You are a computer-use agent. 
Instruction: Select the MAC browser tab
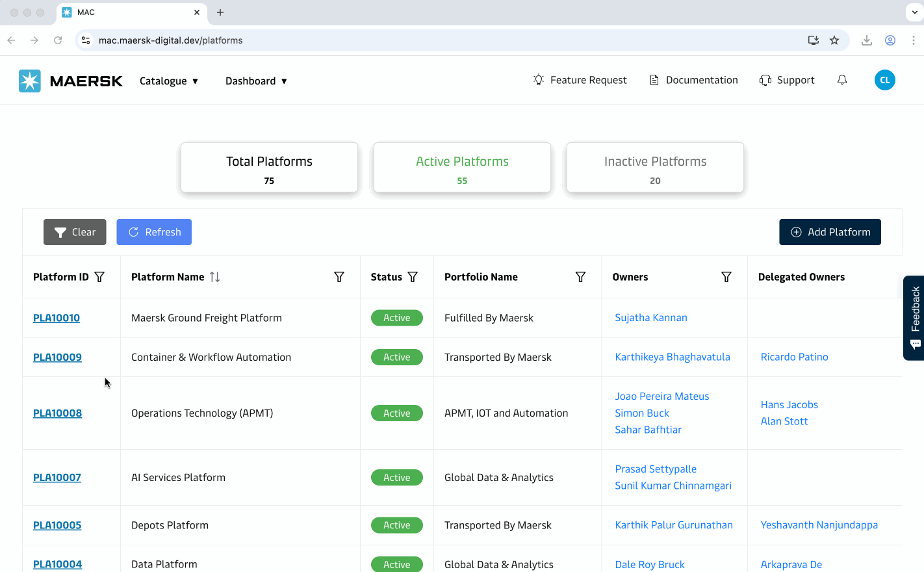131,12
